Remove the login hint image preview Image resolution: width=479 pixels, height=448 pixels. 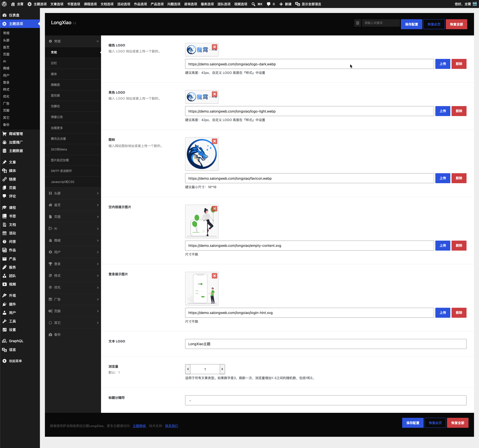point(215,276)
